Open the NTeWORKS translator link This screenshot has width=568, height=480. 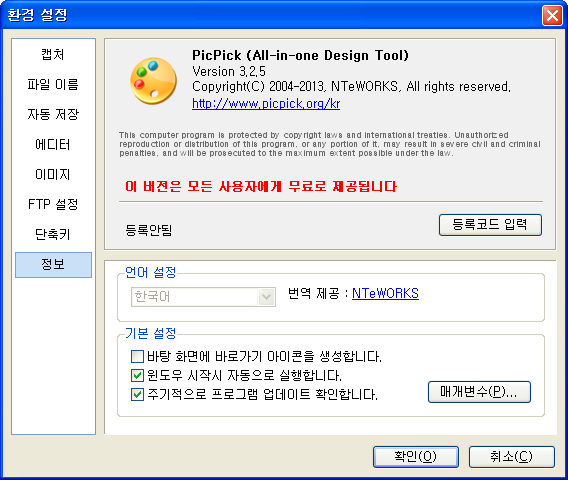pyautogui.click(x=385, y=293)
